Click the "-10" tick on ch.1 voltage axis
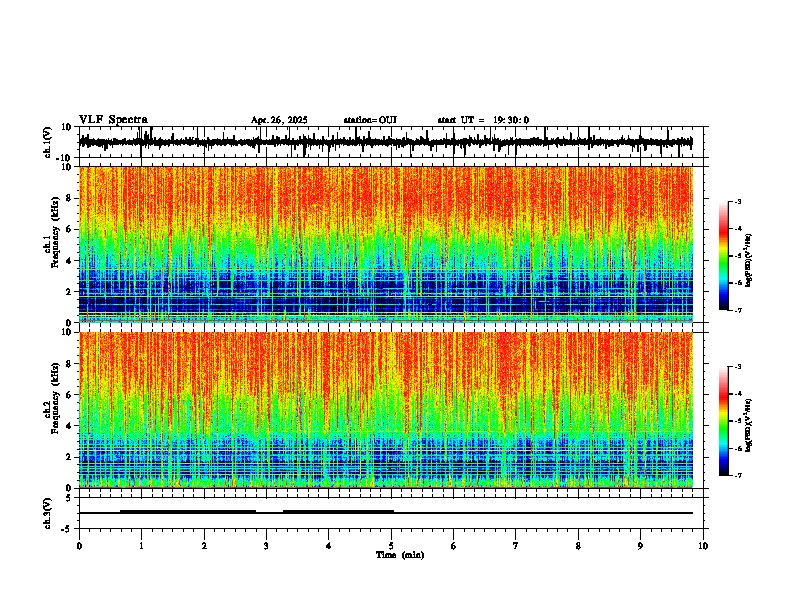Viewport: 792px width, 612px height. coord(64,158)
